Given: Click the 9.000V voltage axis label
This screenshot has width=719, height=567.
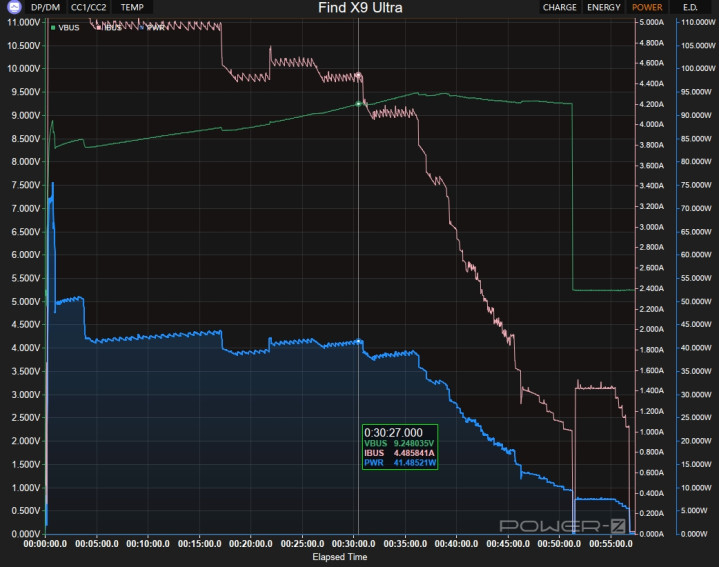Looking at the screenshot, I should (x=26, y=115).
